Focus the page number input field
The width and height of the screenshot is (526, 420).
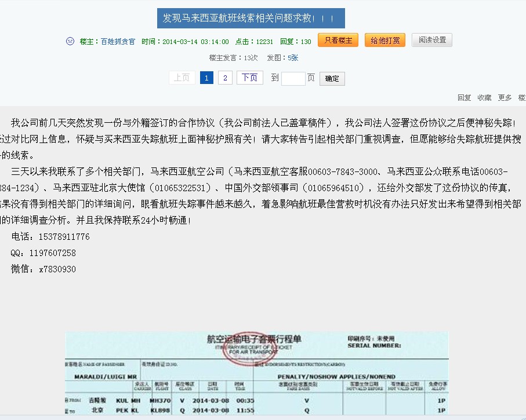293,78
